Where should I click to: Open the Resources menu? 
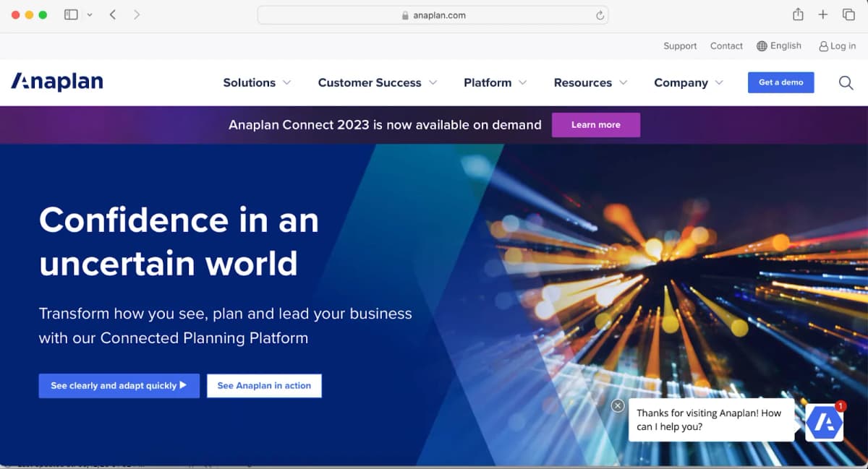click(583, 82)
